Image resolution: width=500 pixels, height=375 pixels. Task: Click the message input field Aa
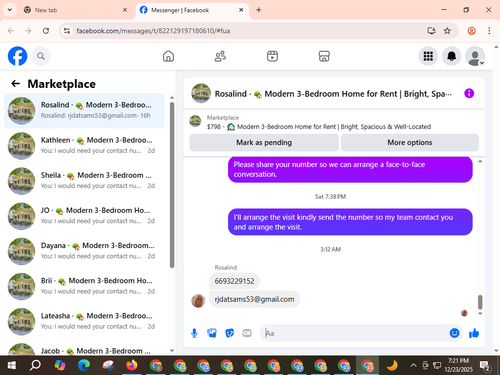tap(355, 333)
